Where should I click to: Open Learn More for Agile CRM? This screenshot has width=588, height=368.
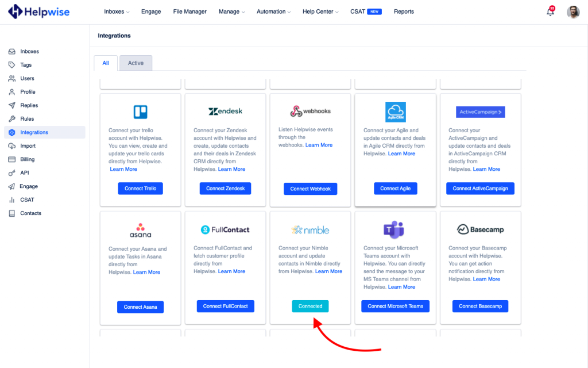(401, 154)
